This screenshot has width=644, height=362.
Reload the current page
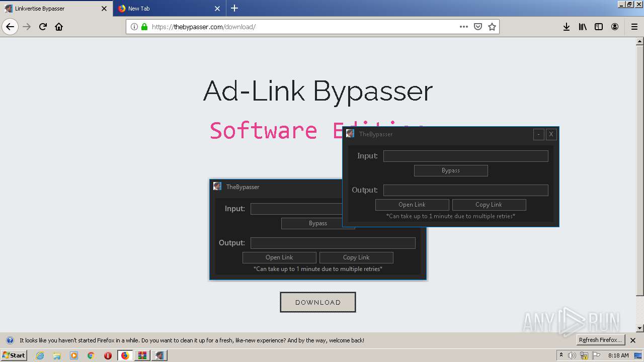click(x=43, y=27)
